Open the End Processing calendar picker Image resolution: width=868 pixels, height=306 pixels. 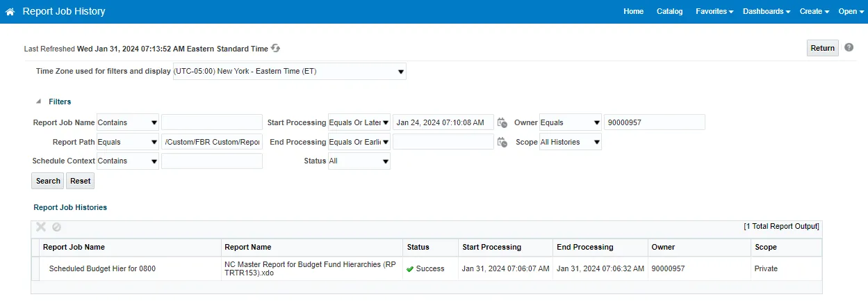(502, 143)
